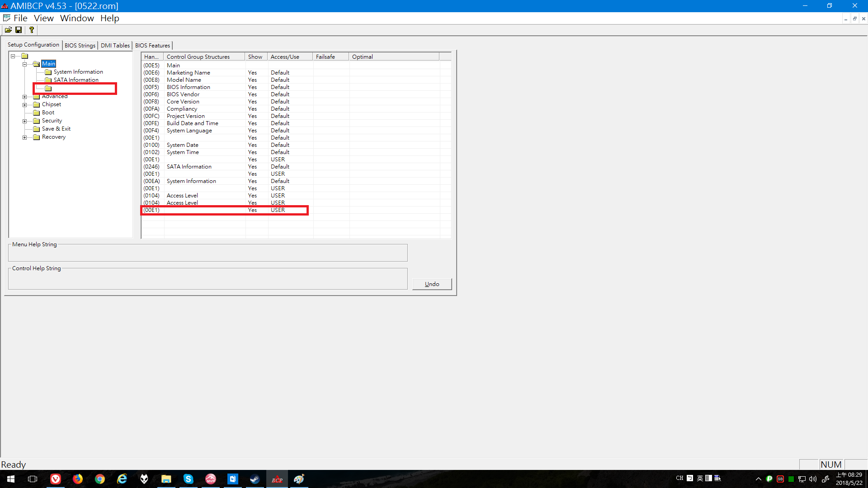Image resolution: width=868 pixels, height=488 pixels.
Task: Select the System Language row
Action: [x=296, y=131]
